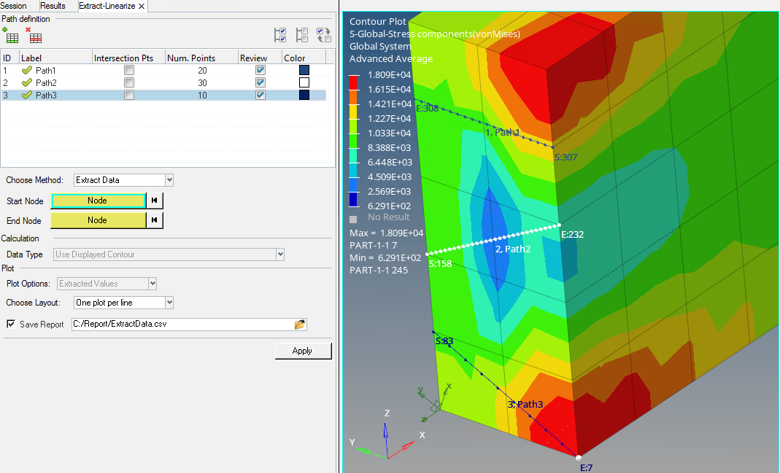780x473 pixels.
Task: Expand the Choose Layout dropdown
Action: click(x=169, y=303)
